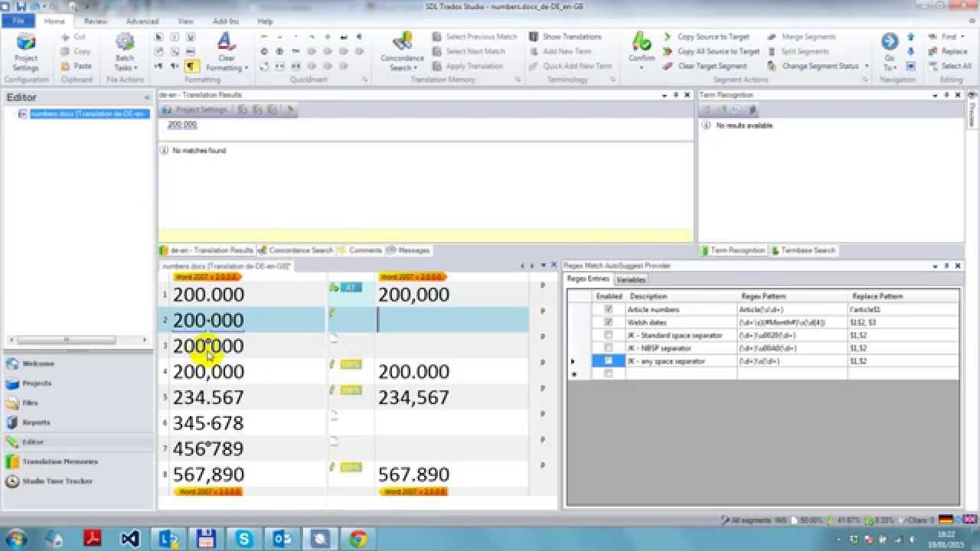Image resolution: width=980 pixels, height=551 pixels.
Task: Open Skype from the taskbar
Action: pos(244,539)
